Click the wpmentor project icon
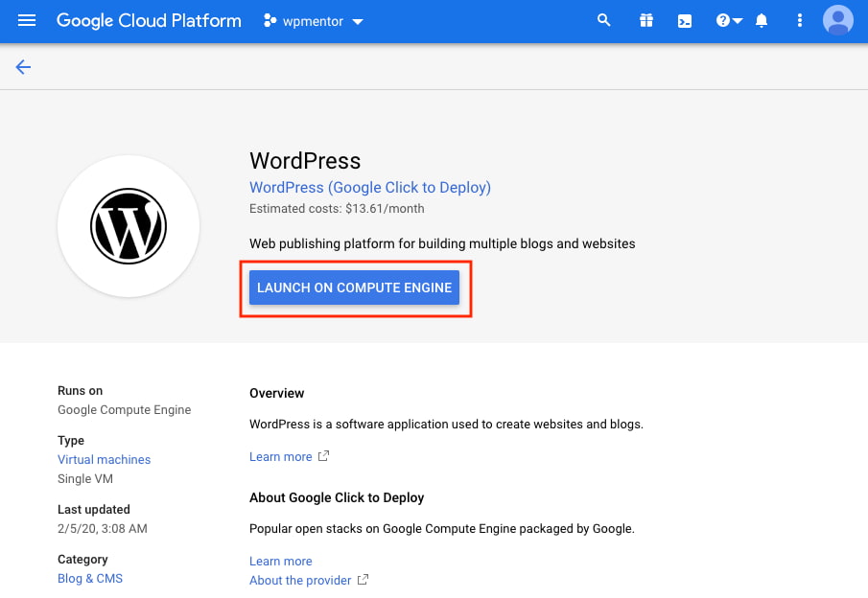 pos(270,21)
